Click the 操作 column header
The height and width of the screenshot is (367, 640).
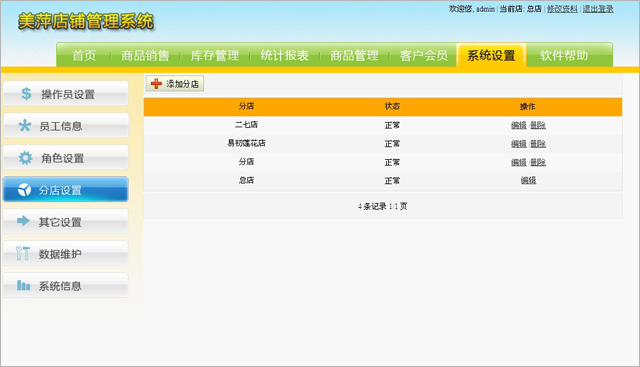coord(527,107)
